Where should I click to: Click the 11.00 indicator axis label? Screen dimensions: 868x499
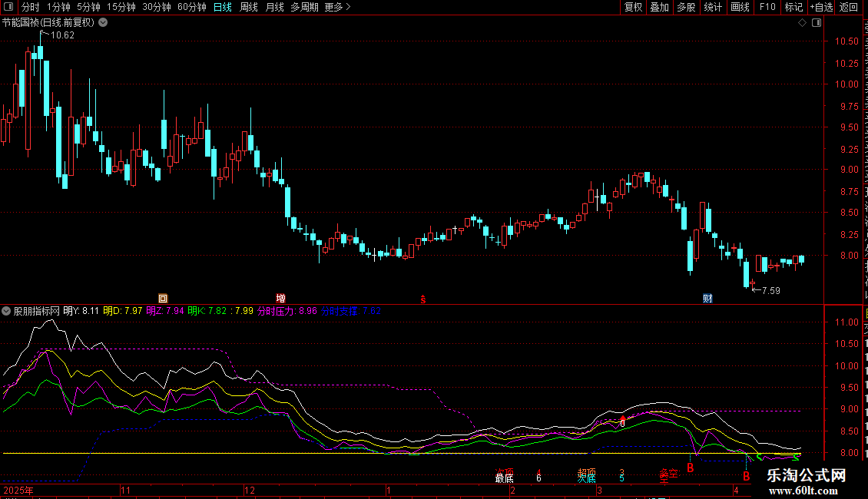point(846,322)
